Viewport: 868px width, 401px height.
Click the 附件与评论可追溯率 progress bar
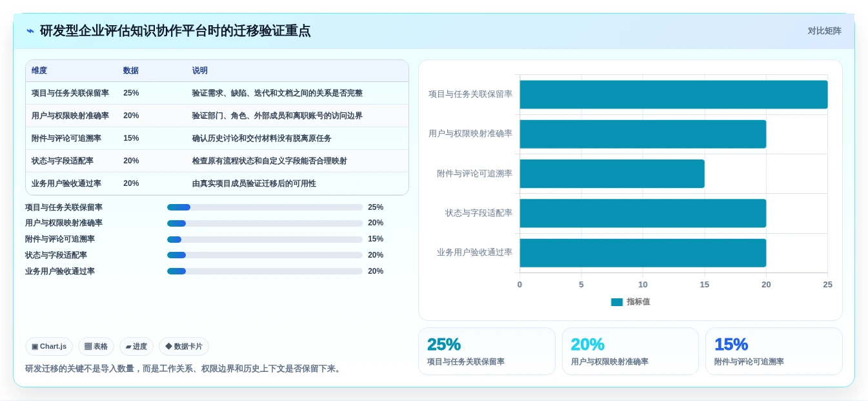(265, 240)
